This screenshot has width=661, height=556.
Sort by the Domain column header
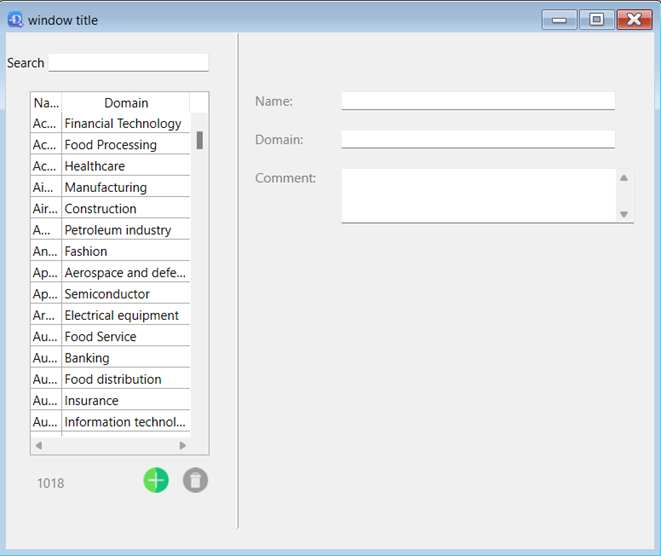coord(126,103)
